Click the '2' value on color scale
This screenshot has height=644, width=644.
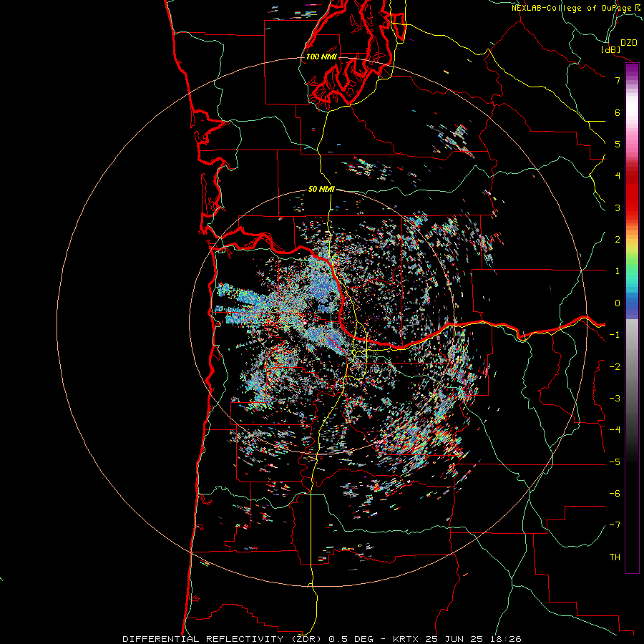click(x=618, y=240)
